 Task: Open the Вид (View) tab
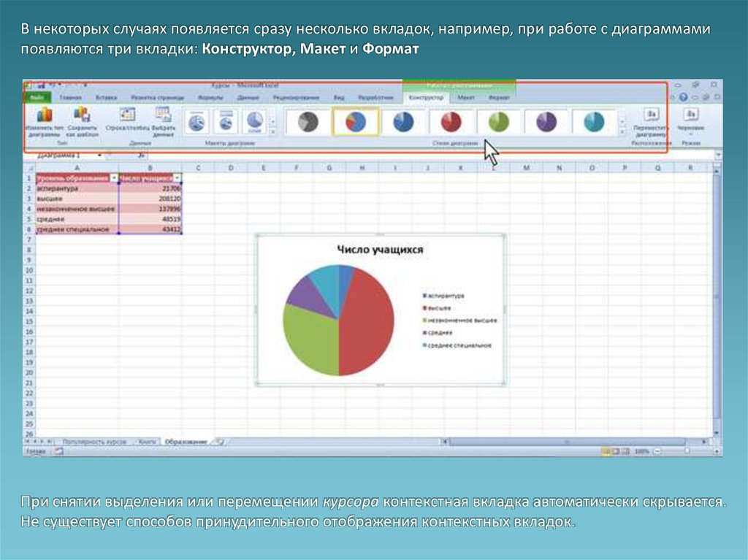pos(339,97)
